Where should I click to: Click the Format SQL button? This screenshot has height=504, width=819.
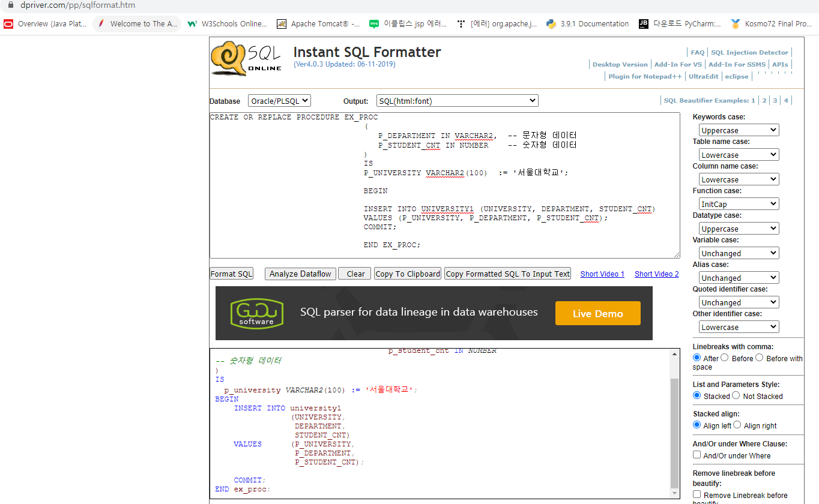231,274
